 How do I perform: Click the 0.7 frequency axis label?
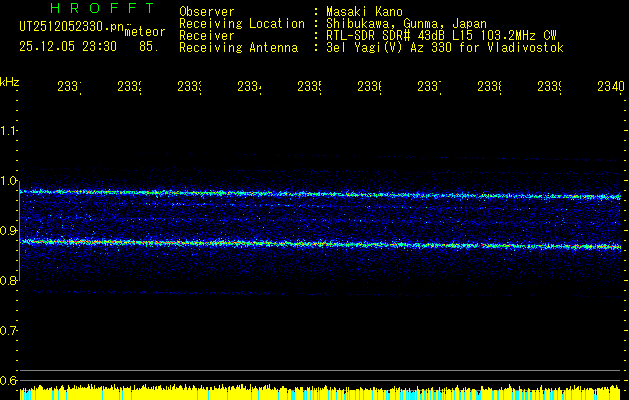(8, 330)
